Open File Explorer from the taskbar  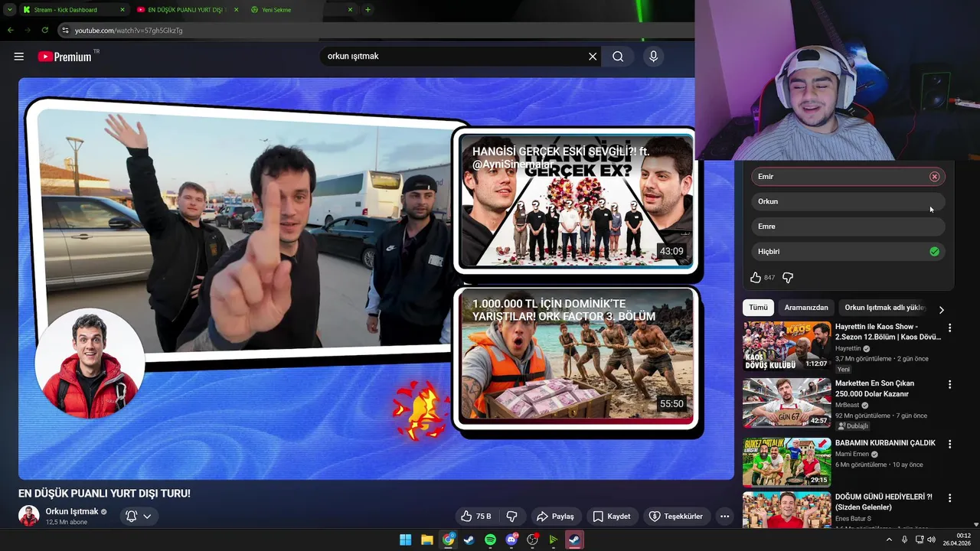point(427,540)
